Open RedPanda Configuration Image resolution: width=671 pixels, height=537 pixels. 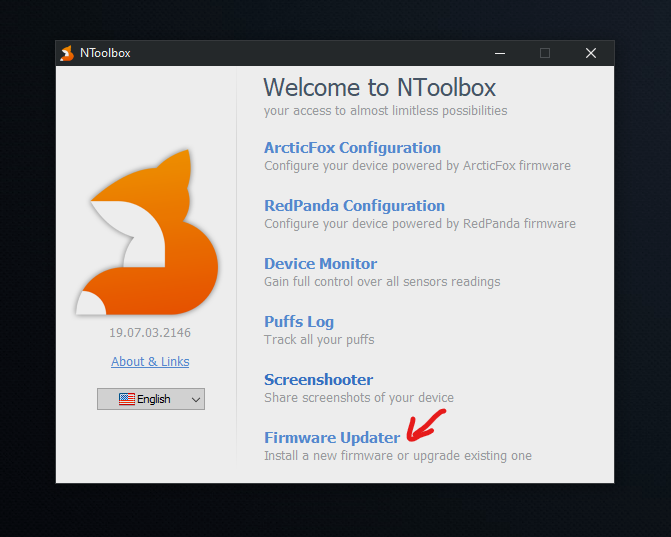354,206
